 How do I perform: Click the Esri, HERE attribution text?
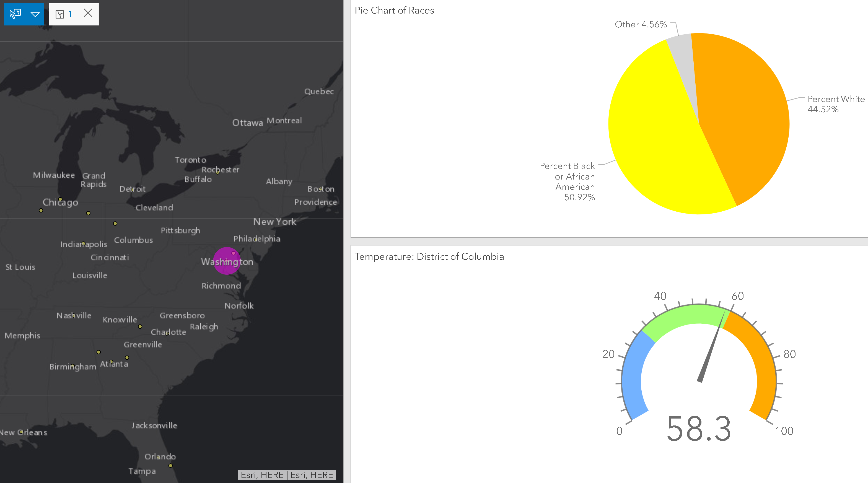(287, 475)
